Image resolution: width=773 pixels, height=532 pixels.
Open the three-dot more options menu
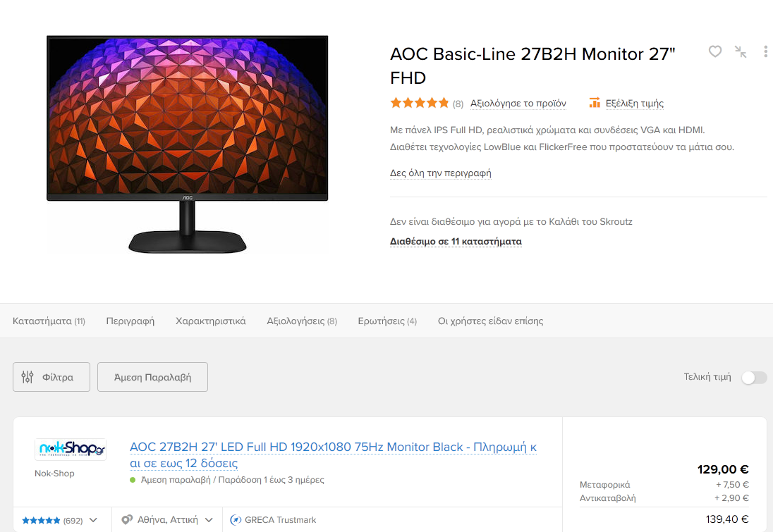765,51
